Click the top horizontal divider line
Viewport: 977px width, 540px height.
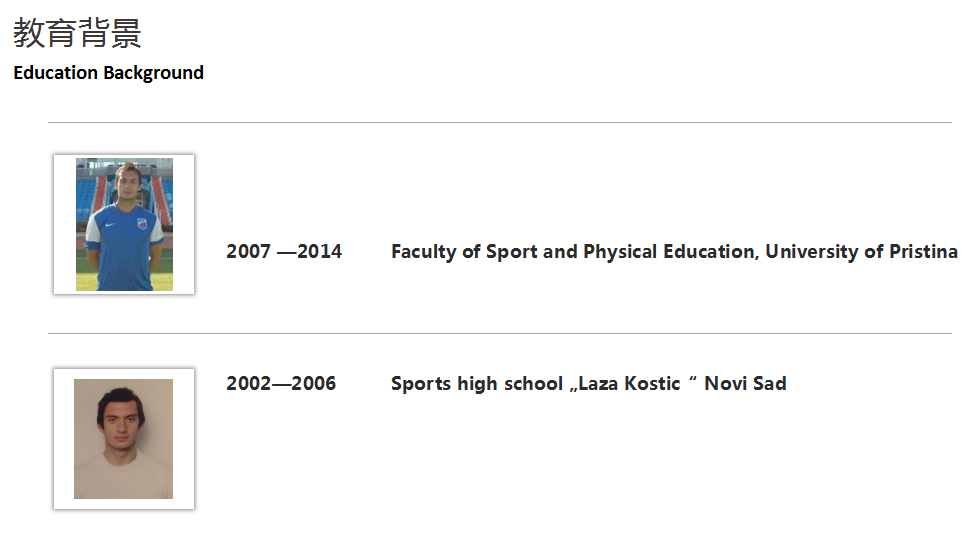500,123
